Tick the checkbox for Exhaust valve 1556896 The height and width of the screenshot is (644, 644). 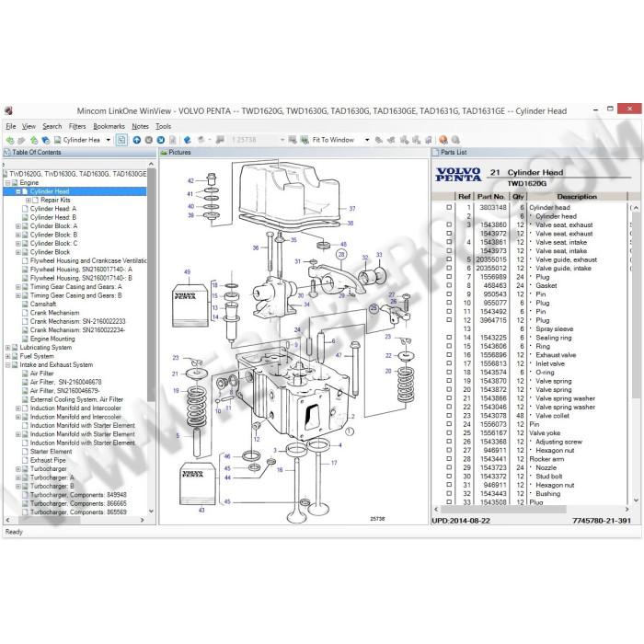(x=449, y=355)
